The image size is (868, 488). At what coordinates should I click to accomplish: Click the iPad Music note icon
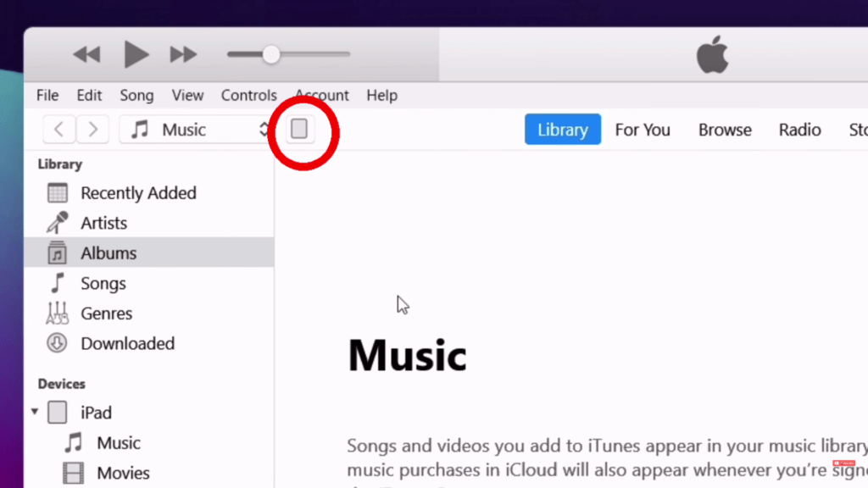click(74, 442)
